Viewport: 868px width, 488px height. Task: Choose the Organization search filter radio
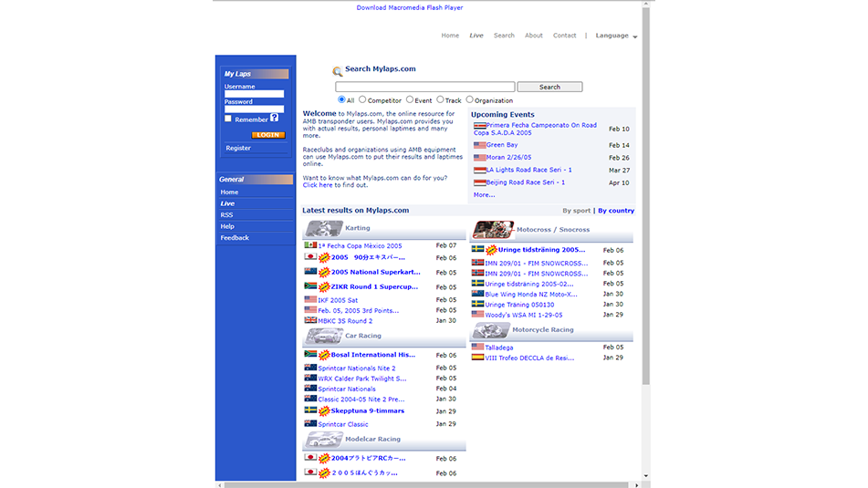[470, 99]
